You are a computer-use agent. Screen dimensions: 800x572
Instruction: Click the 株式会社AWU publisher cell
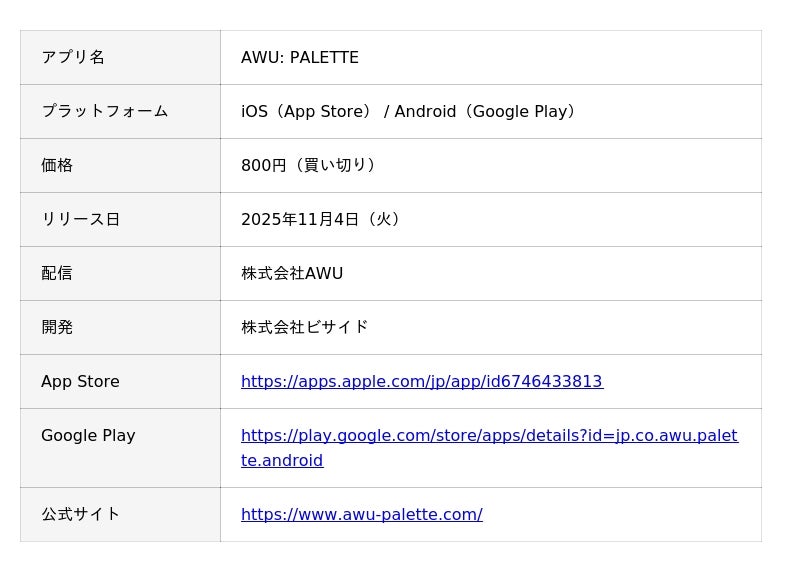coord(292,274)
